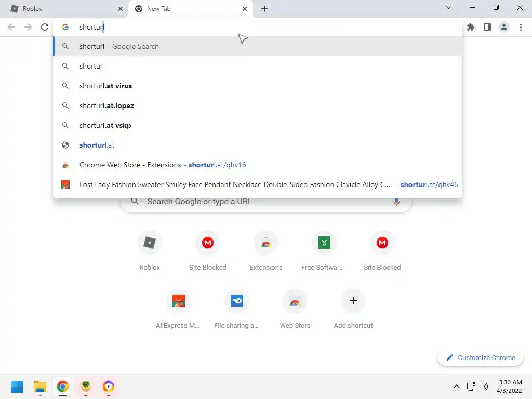
Task: Open the Free Software shortcut tile
Action: (324, 251)
